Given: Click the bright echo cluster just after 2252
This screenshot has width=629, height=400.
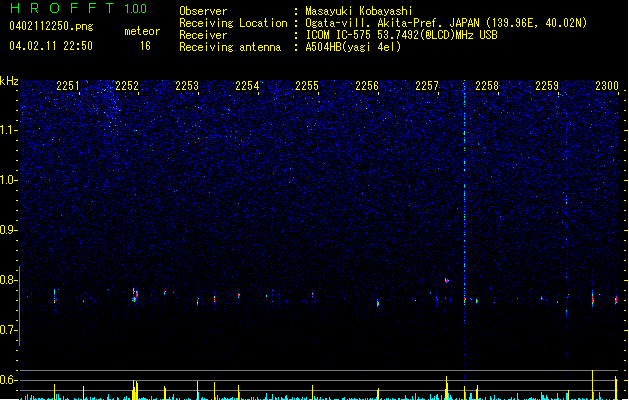Looking at the screenshot, I should click(x=135, y=295).
